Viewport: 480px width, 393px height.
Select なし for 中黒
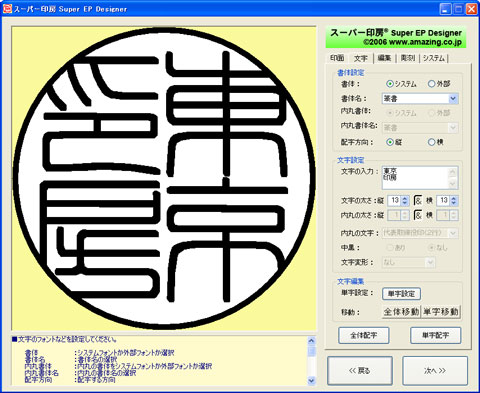click(x=431, y=248)
